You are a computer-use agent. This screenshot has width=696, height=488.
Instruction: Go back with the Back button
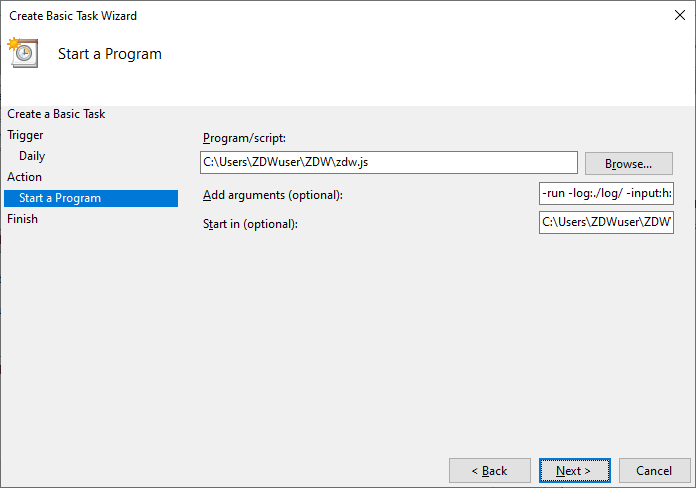490,470
